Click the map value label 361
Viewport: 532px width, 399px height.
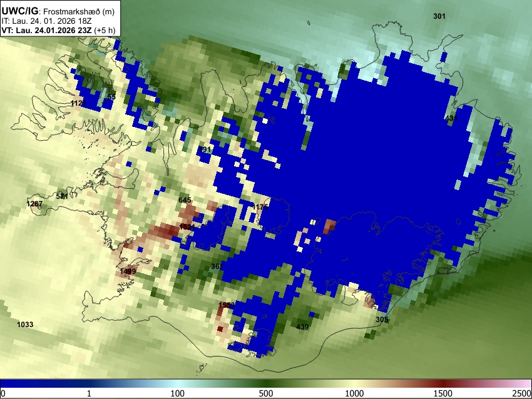pos(217,266)
